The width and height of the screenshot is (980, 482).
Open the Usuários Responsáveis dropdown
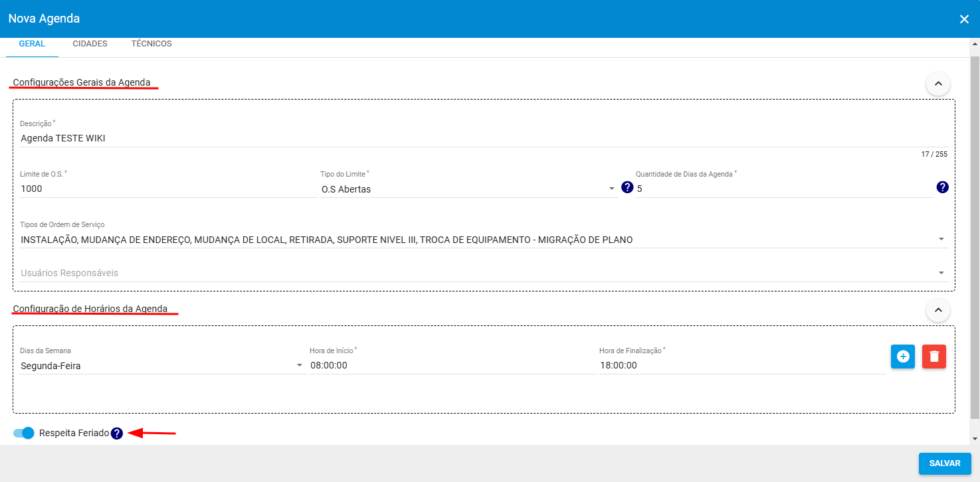click(x=484, y=273)
